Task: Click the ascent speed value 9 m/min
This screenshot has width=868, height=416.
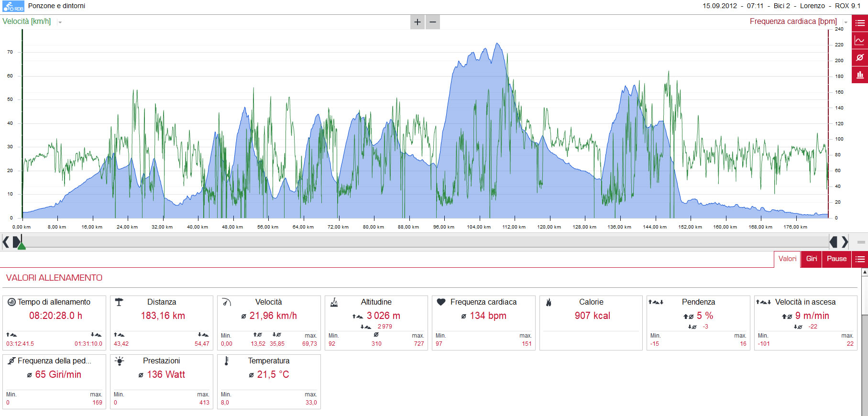Action: point(812,316)
